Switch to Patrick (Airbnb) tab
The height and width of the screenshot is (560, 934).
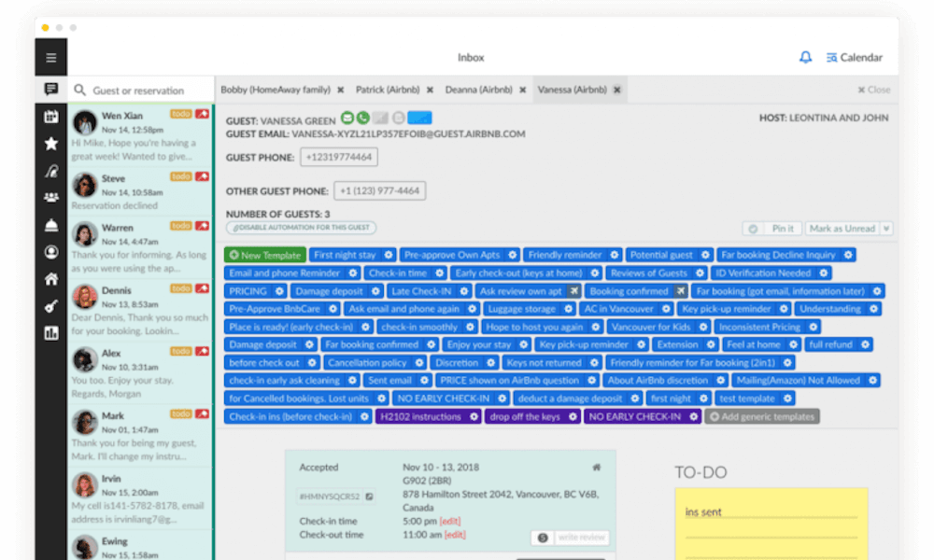pyautogui.click(x=388, y=90)
